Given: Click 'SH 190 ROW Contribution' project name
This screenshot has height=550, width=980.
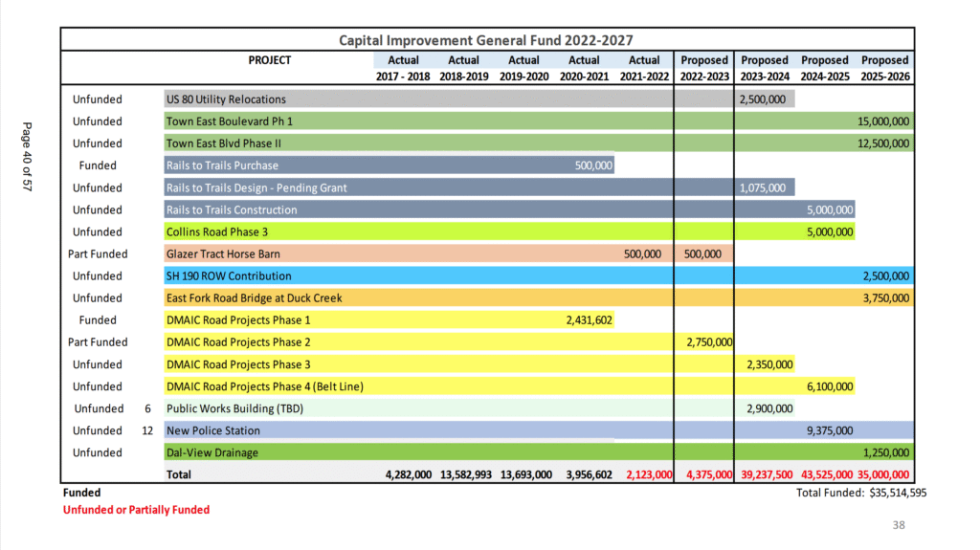Looking at the screenshot, I should [x=229, y=275].
